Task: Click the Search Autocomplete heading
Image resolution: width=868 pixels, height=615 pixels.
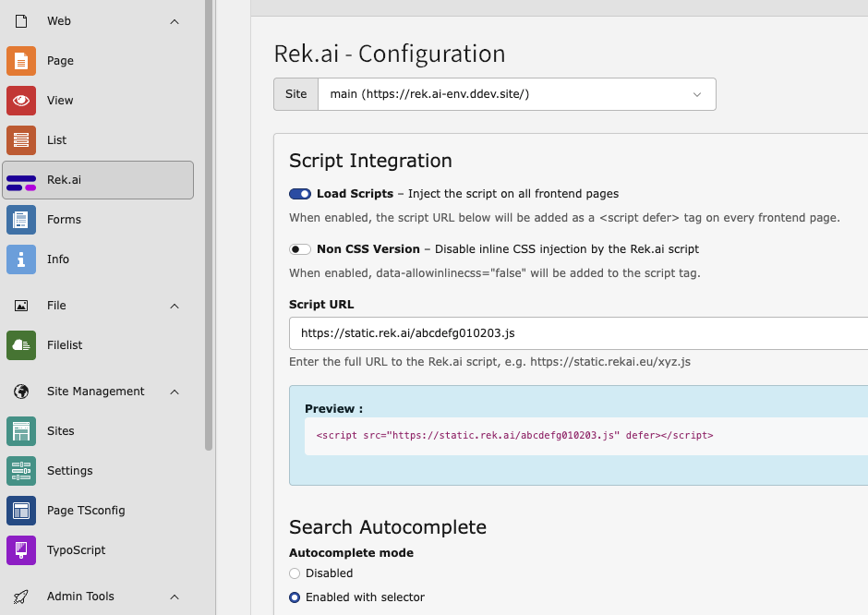Action: [388, 527]
